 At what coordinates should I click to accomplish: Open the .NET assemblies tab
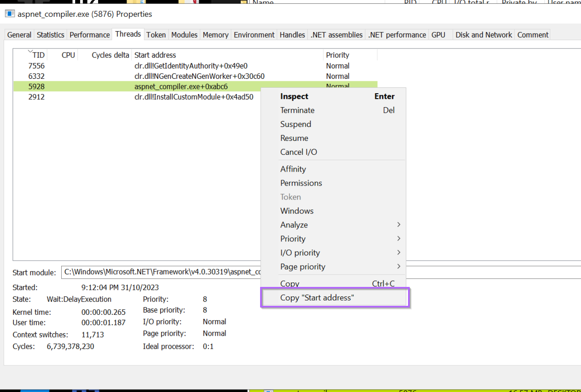(x=337, y=35)
